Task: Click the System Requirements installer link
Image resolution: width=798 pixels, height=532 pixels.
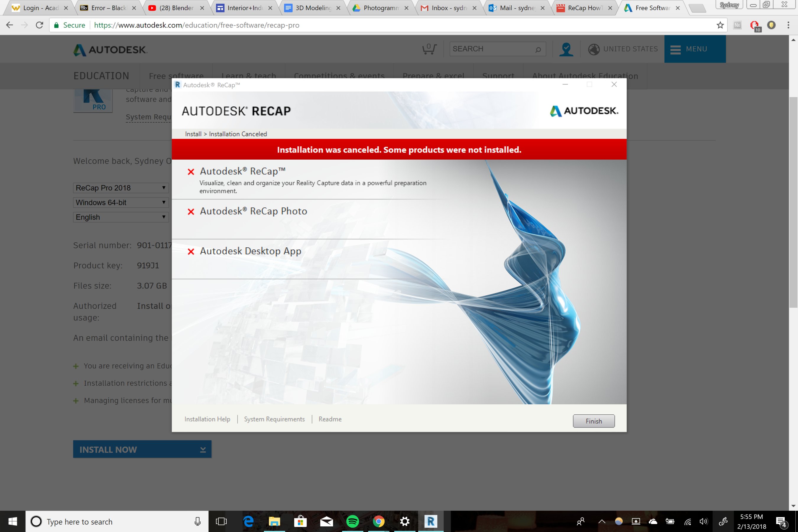Action: tap(274, 419)
